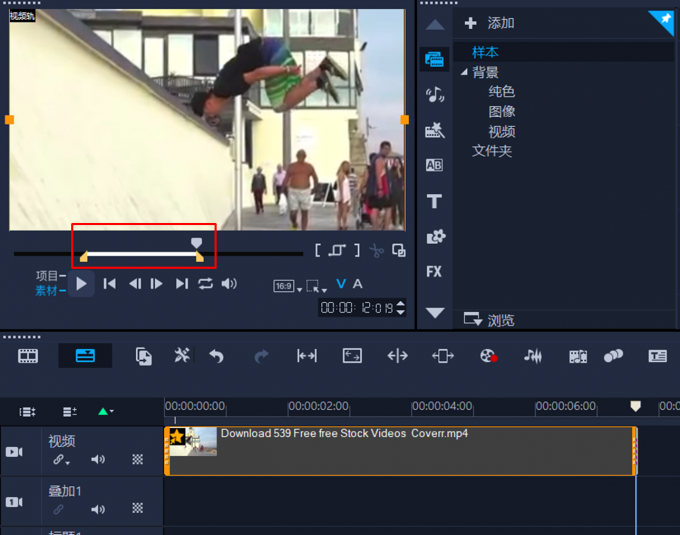Open the Sound/Audio library icon
Image resolution: width=680 pixels, height=535 pixels.
pyautogui.click(x=435, y=94)
